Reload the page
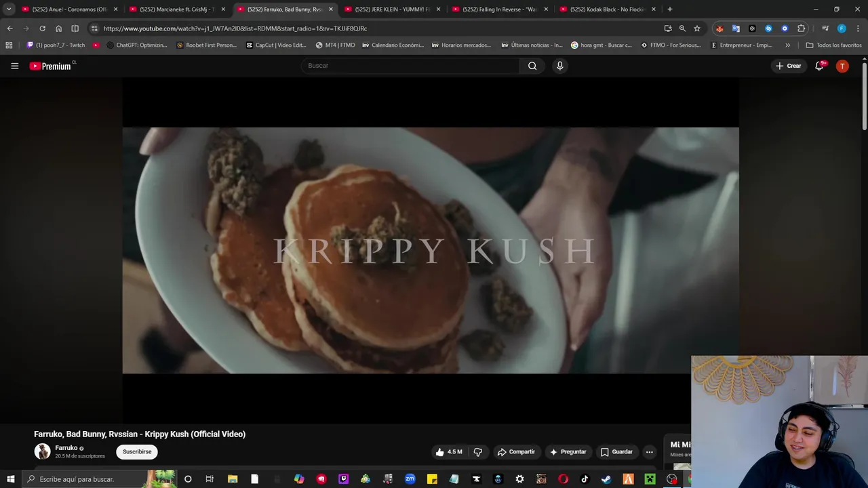Screen dimensions: 868x488 click(x=42, y=28)
